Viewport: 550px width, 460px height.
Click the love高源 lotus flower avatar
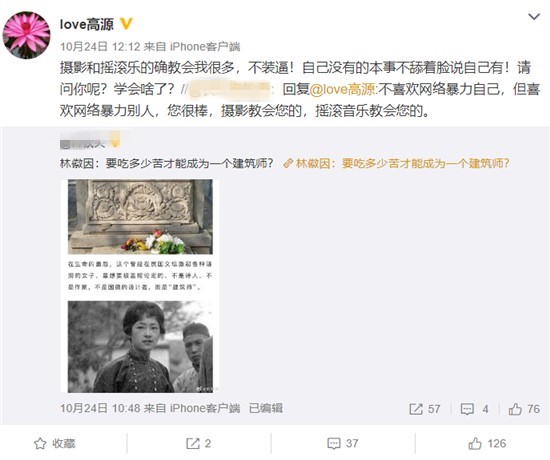point(27,35)
